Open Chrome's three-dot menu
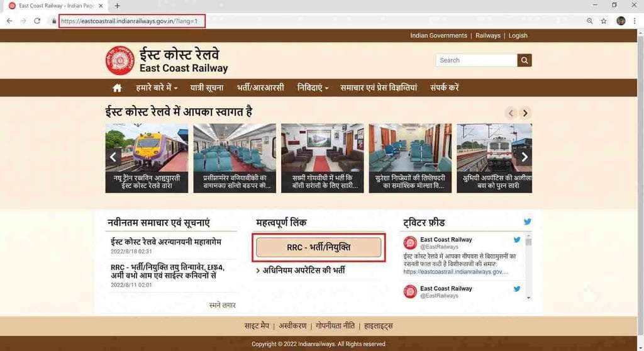This screenshot has height=351, width=644. click(x=635, y=21)
